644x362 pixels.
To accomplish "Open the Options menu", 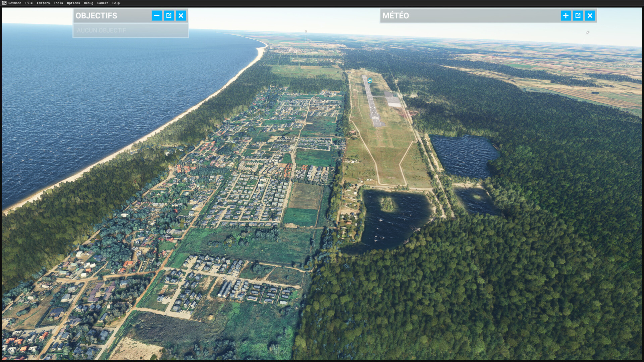I will click(x=73, y=3).
